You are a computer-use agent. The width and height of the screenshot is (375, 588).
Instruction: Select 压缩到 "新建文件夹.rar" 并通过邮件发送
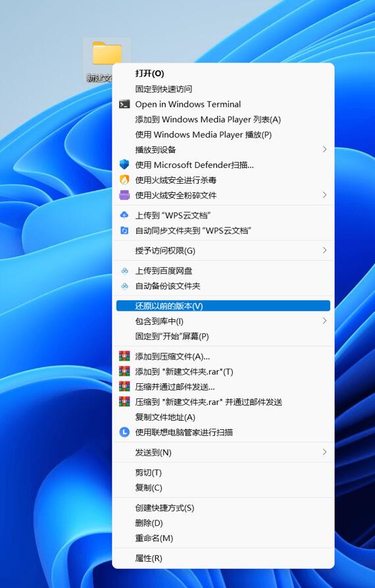pos(223,402)
